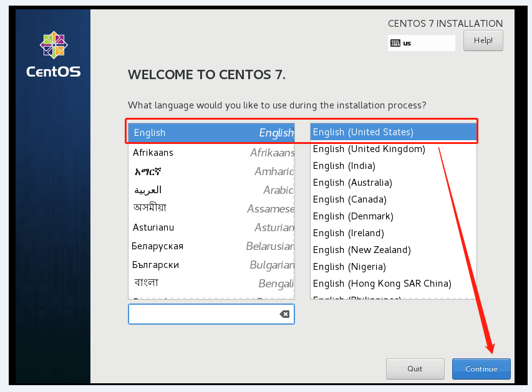Choose English (Ireland) locale
The height and width of the screenshot is (392, 532).
pyautogui.click(x=394, y=233)
